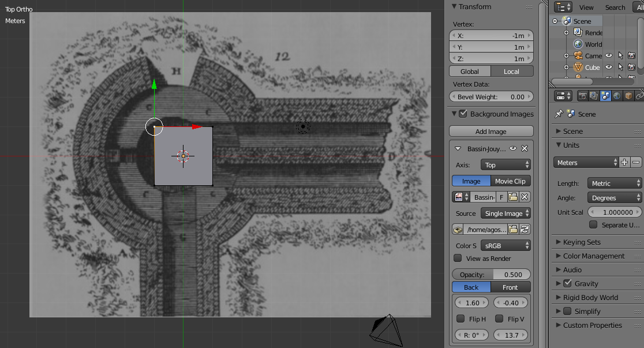644x348 pixels.
Task: Enable the Simplify checkbox
Action: [x=568, y=311]
